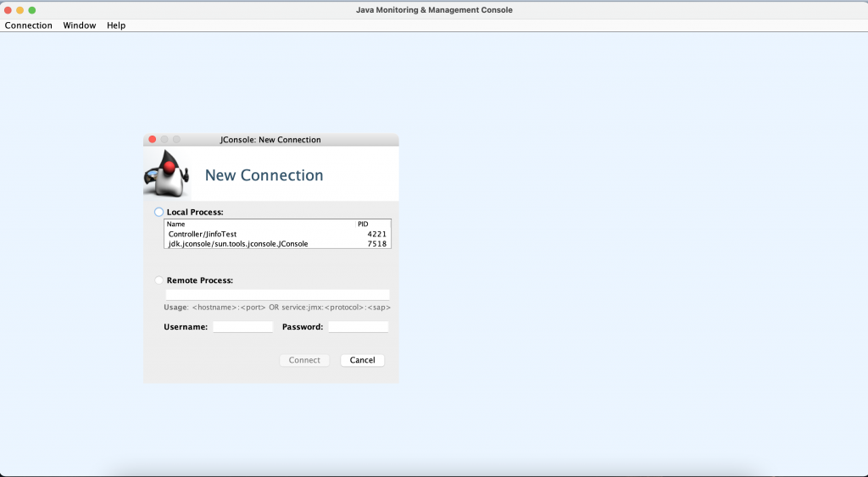Open the Help menu
This screenshot has height=477, width=868.
116,25
